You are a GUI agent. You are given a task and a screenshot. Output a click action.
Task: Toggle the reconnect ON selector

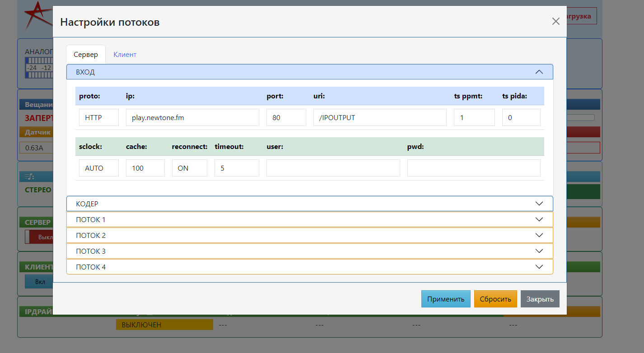click(x=189, y=168)
